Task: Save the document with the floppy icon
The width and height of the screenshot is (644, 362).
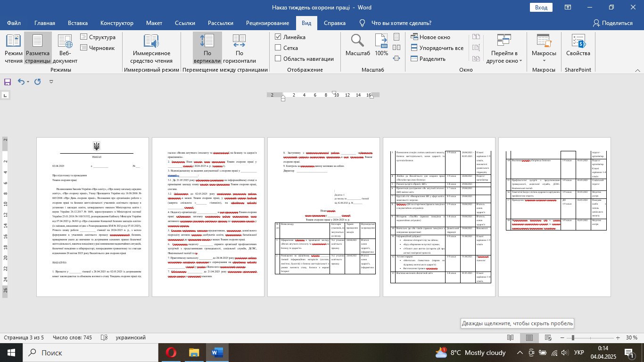Action: pos(8,82)
